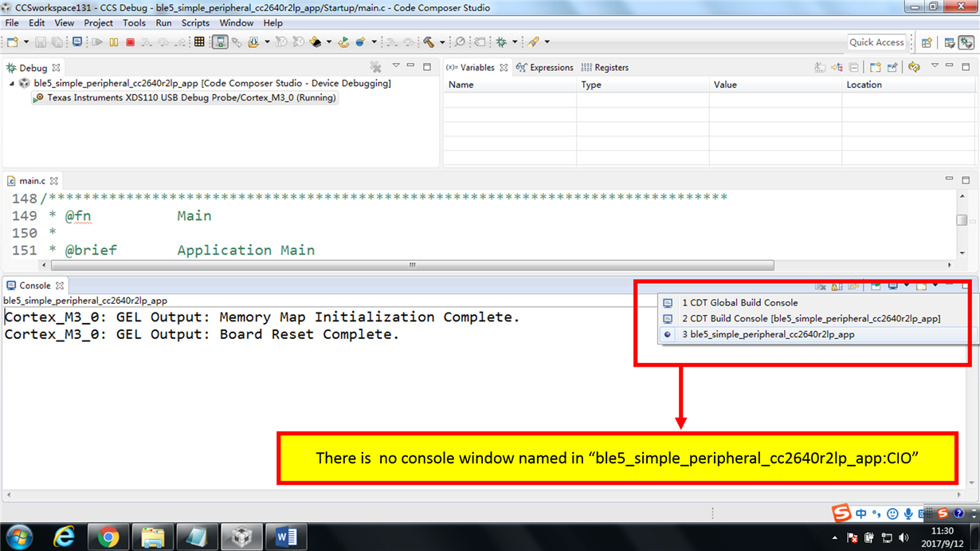980x551 pixels.
Task: Open Google Chrome from the taskbar
Action: (x=108, y=537)
